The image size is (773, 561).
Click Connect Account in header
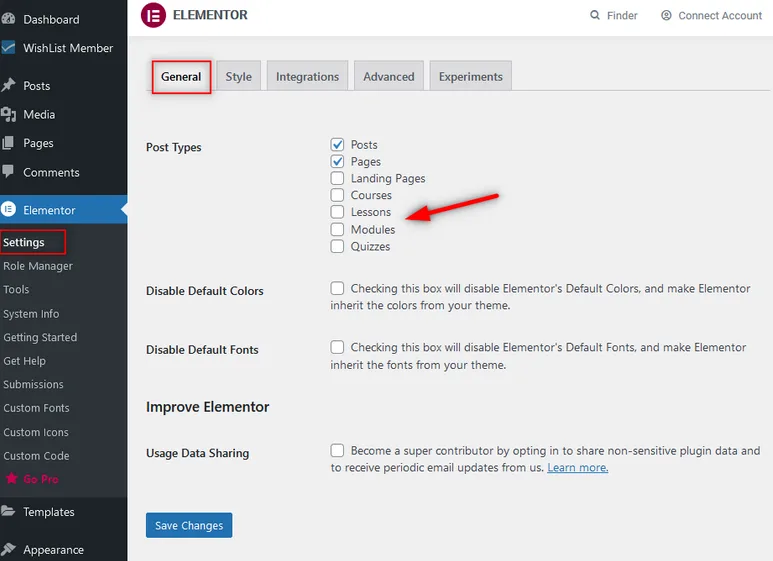(711, 15)
